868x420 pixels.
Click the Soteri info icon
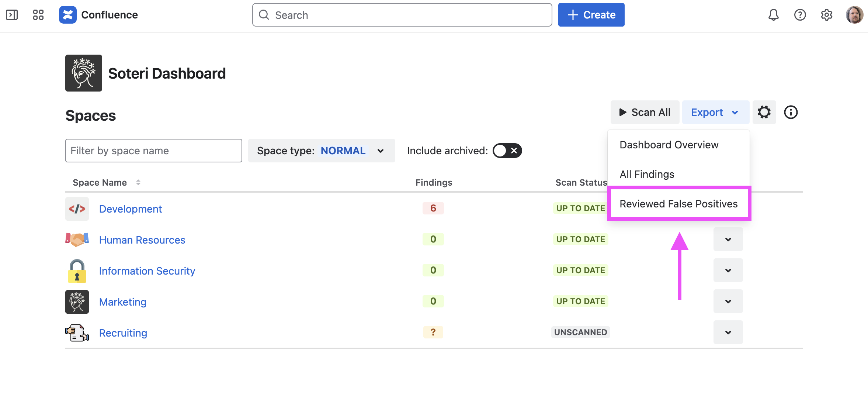[791, 112]
